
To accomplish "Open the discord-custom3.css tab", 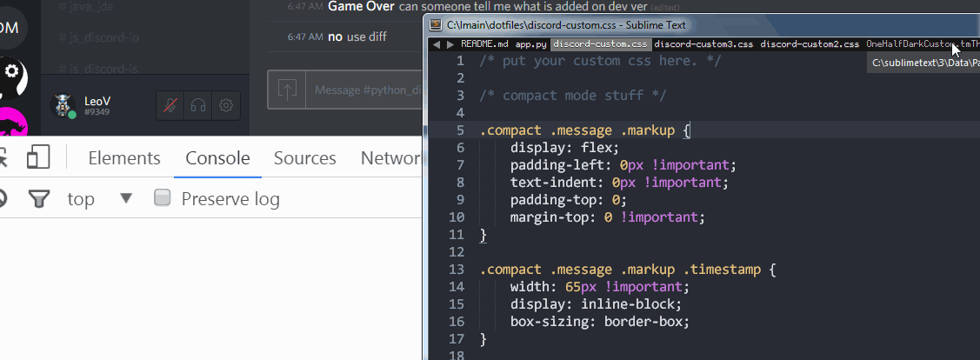I will tap(703, 43).
